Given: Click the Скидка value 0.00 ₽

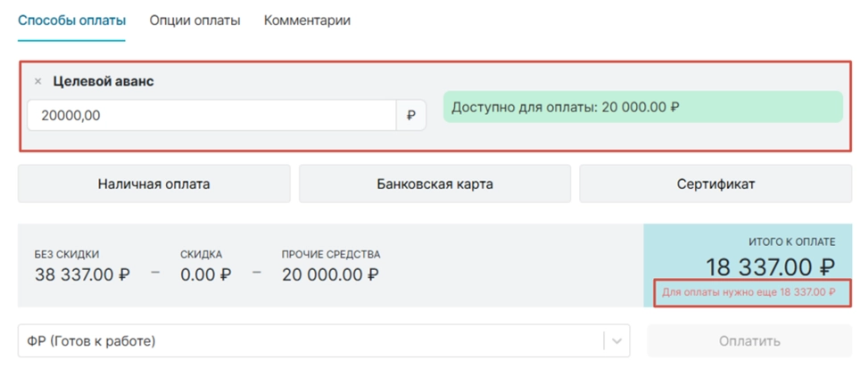Looking at the screenshot, I should click(205, 274).
